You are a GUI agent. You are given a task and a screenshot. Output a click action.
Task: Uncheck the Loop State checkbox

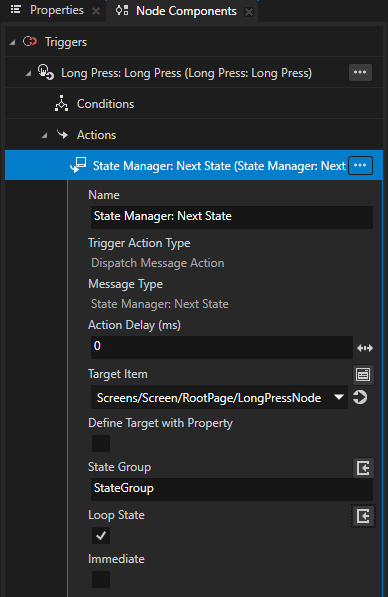coord(101,535)
